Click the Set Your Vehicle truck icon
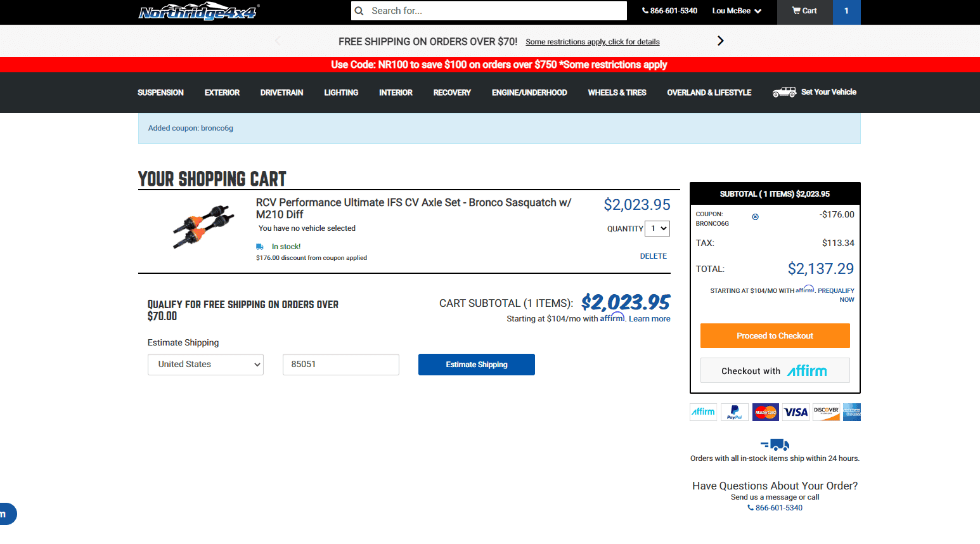The image size is (980, 544). [784, 92]
